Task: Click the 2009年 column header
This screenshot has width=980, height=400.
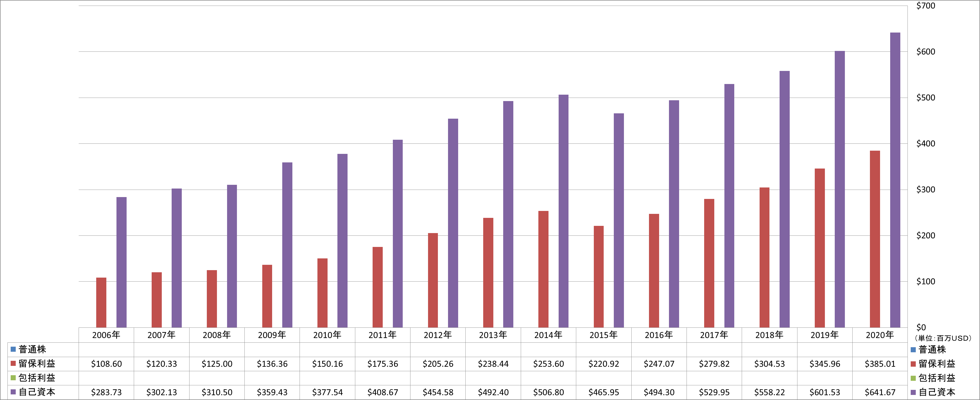Action: click(272, 335)
